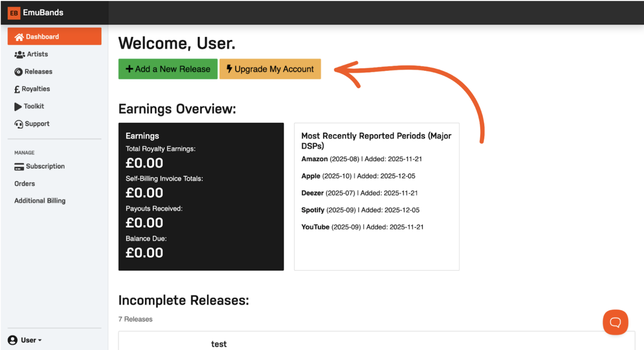Image resolution: width=644 pixels, height=350 pixels.
Task: Navigate to the Royalties section
Action: [36, 89]
